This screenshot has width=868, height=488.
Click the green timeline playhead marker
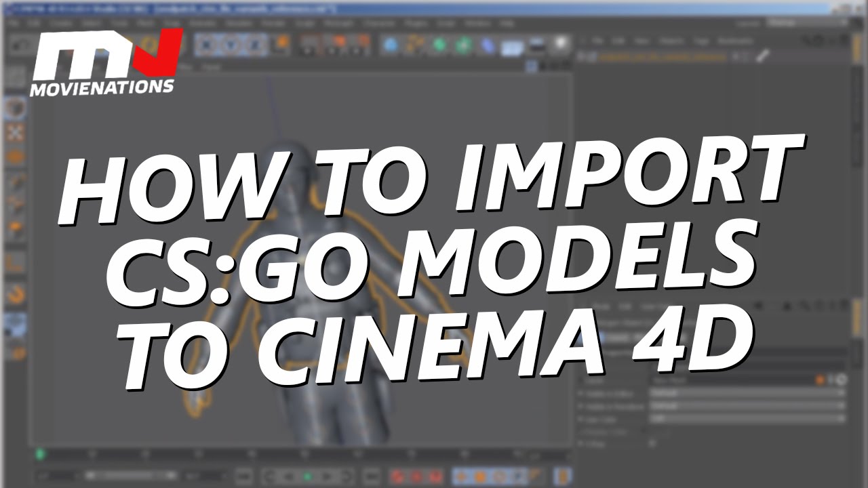coord(41,453)
